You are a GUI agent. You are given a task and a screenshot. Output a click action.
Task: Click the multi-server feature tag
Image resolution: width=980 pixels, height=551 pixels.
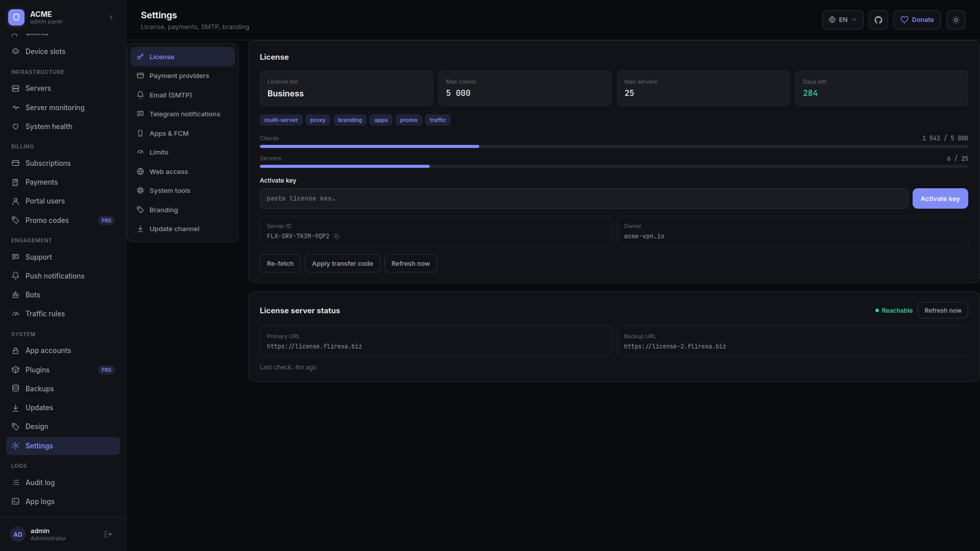pyautogui.click(x=281, y=120)
